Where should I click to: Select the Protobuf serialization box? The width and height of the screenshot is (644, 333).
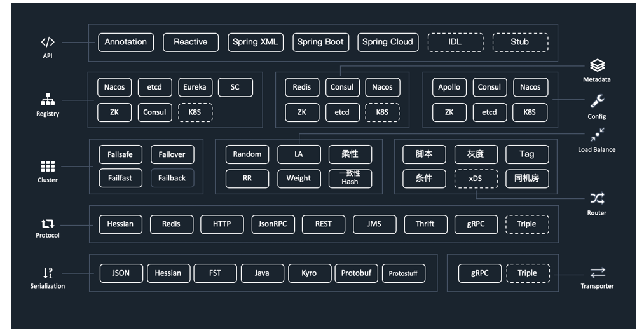point(357,273)
